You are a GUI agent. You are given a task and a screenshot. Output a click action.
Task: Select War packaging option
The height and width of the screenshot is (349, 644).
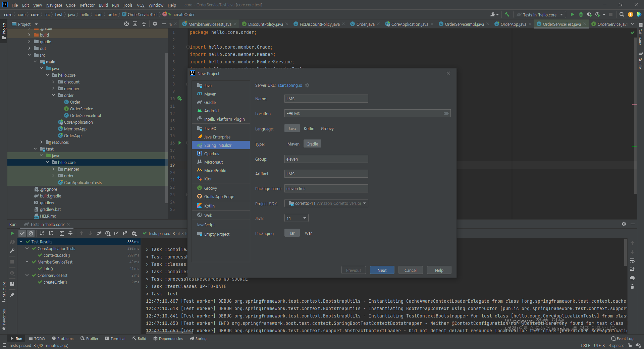[x=308, y=233]
